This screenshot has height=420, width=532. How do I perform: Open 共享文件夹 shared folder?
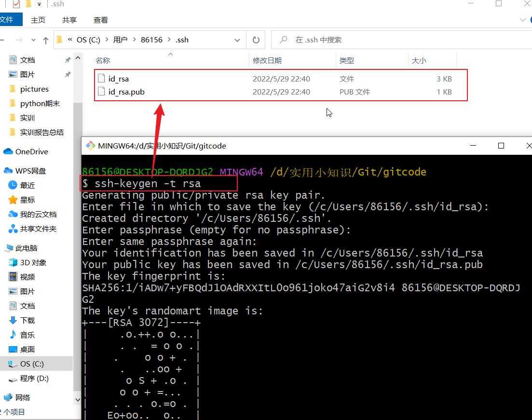(38, 229)
